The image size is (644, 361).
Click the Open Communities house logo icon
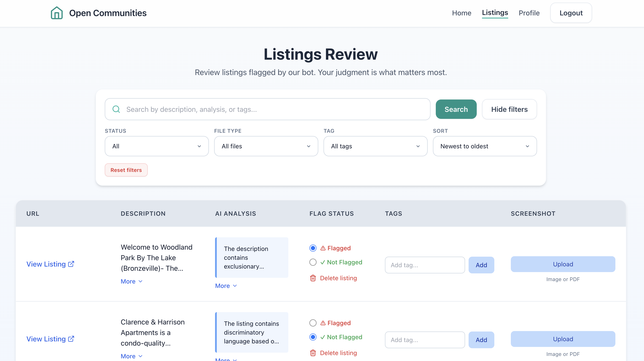pyautogui.click(x=57, y=13)
